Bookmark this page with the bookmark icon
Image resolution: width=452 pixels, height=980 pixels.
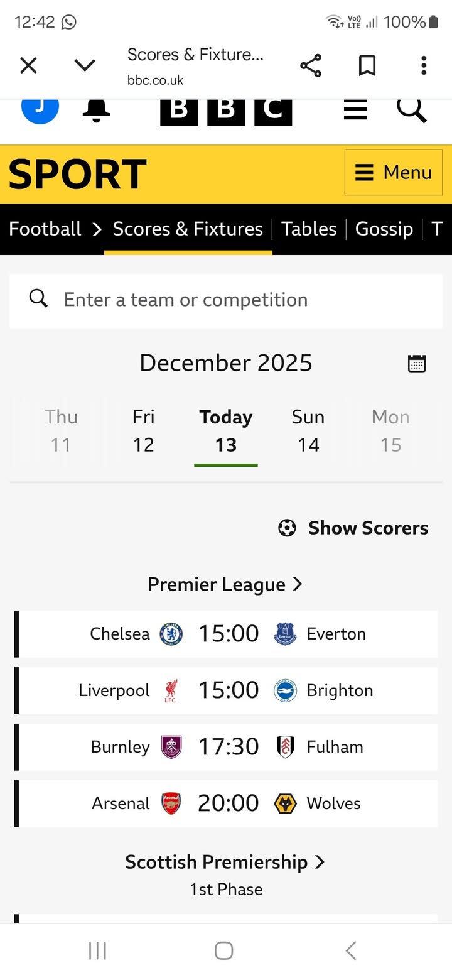[367, 65]
